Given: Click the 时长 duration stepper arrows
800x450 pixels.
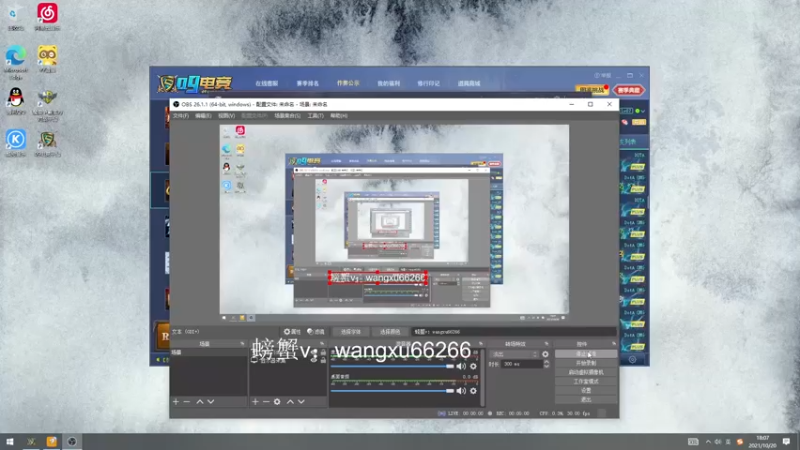Looking at the screenshot, I should tap(546, 364).
